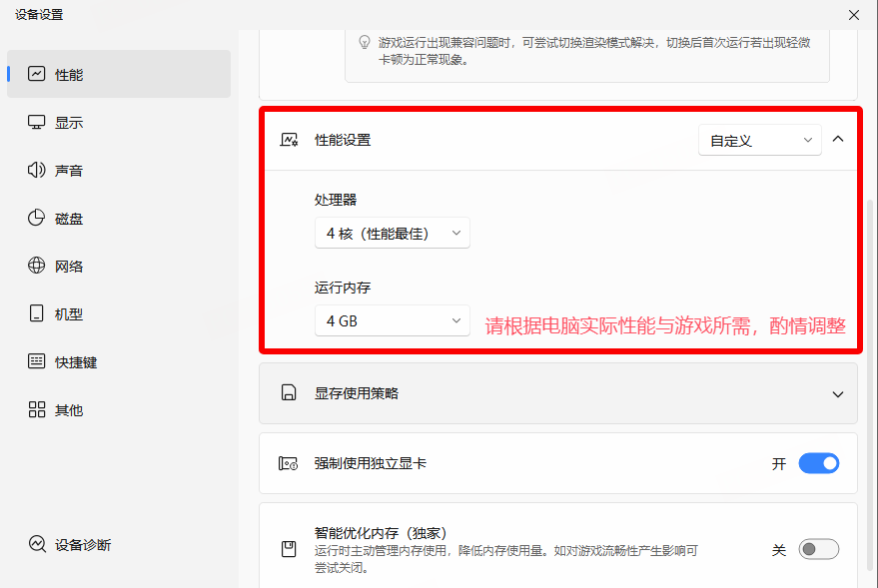Select the 声音 settings tab label

click(69, 171)
